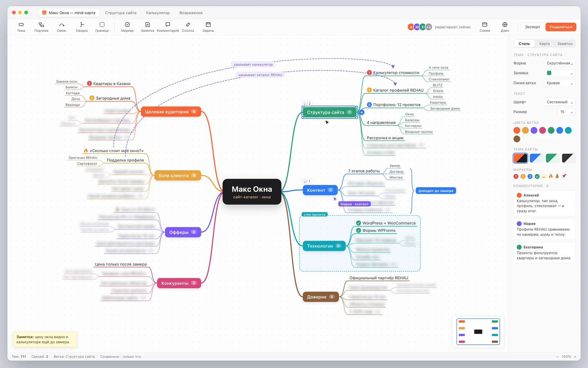
Task: Attach a Ссылка to the topic
Action: pyautogui.click(x=188, y=27)
